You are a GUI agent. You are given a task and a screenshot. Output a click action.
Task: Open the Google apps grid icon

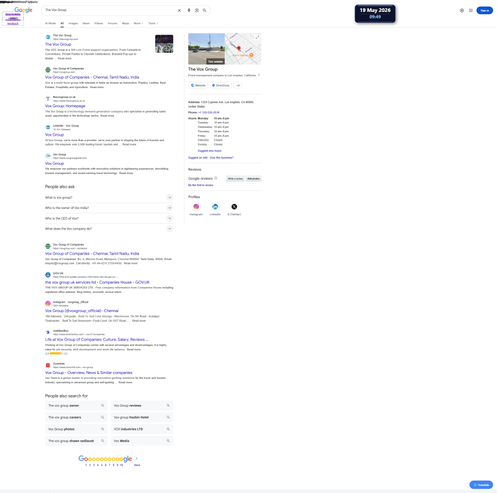(471, 10)
